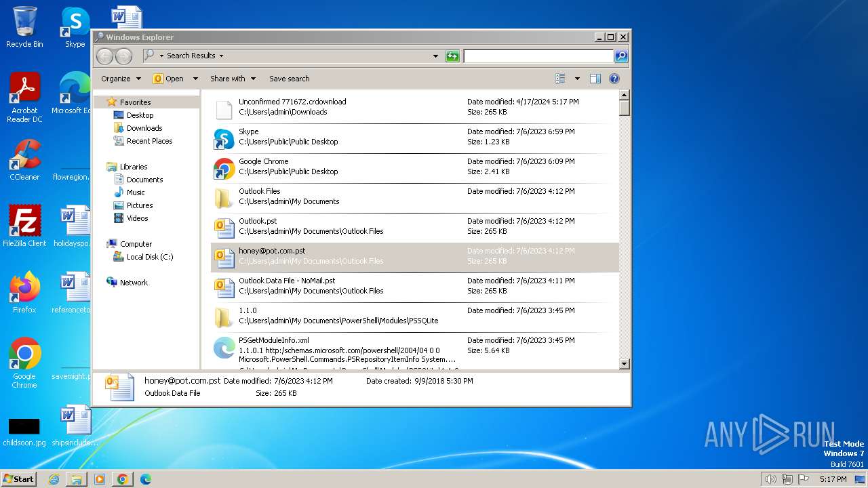Open the view options dropdown arrow
The height and width of the screenshot is (488, 868).
pos(577,79)
